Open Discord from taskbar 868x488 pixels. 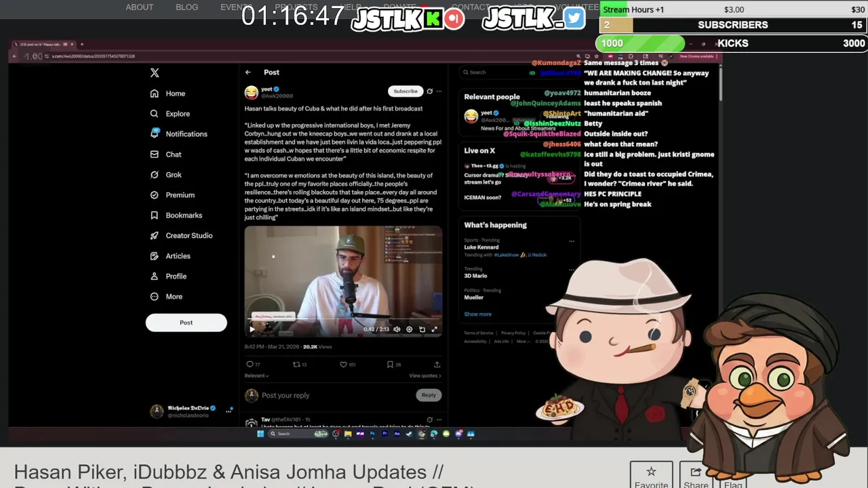tap(458, 434)
